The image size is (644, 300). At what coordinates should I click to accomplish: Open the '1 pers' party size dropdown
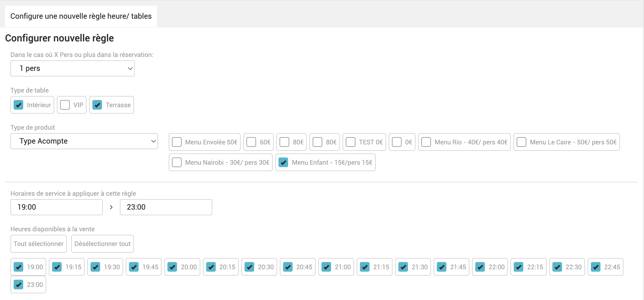73,68
